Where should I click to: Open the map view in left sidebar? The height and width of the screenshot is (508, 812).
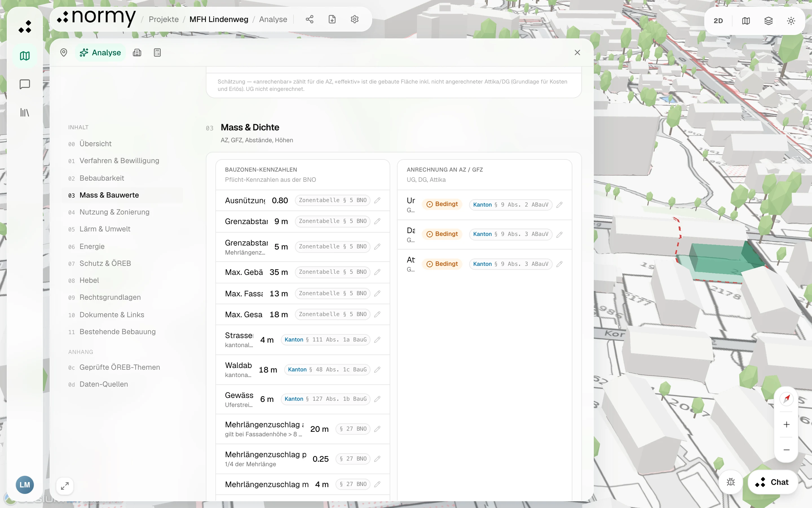pyautogui.click(x=25, y=56)
